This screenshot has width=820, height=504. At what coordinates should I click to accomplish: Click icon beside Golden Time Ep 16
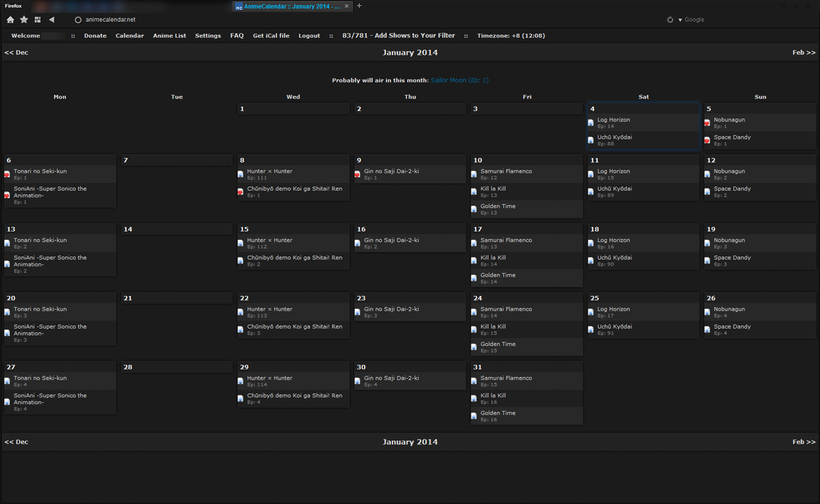(474, 416)
